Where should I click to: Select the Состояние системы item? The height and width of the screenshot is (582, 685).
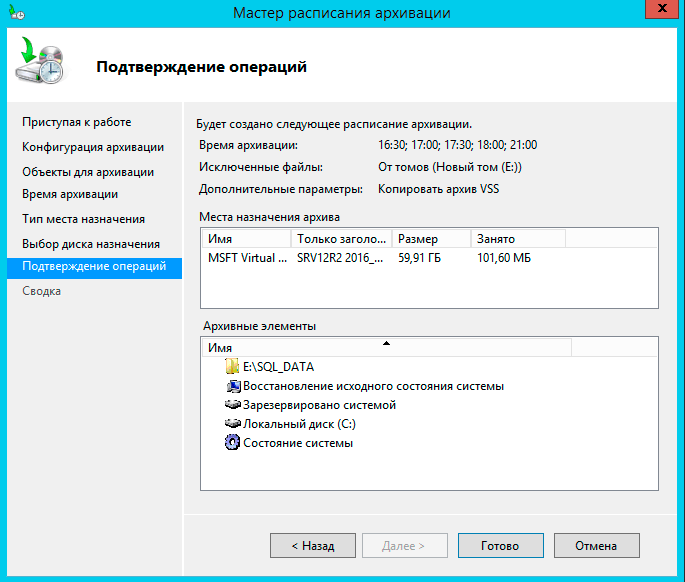tap(298, 443)
